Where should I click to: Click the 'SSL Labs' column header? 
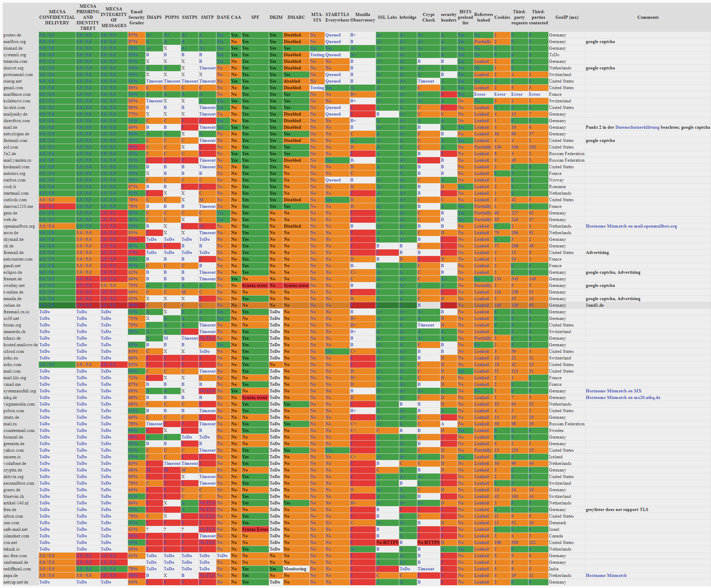click(x=387, y=17)
